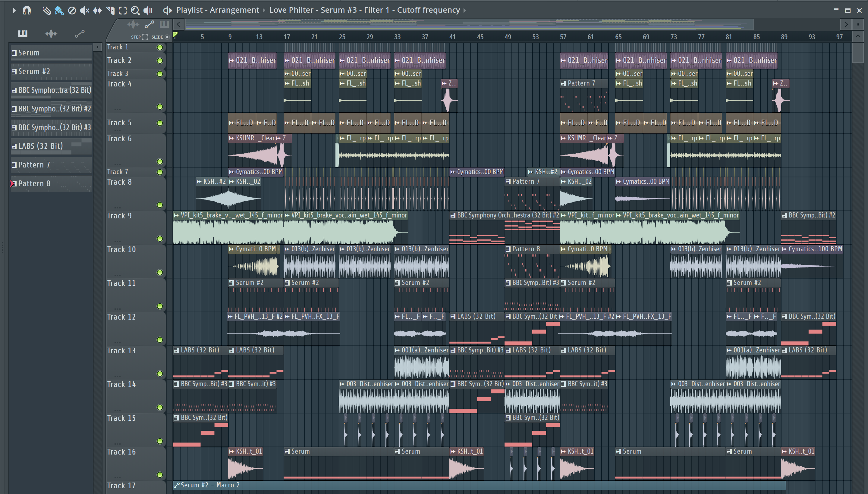The height and width of the screenshot is (494, 868).
Task: Click the speaker icon before Playlist title
Action: click(x=167, y=10)
